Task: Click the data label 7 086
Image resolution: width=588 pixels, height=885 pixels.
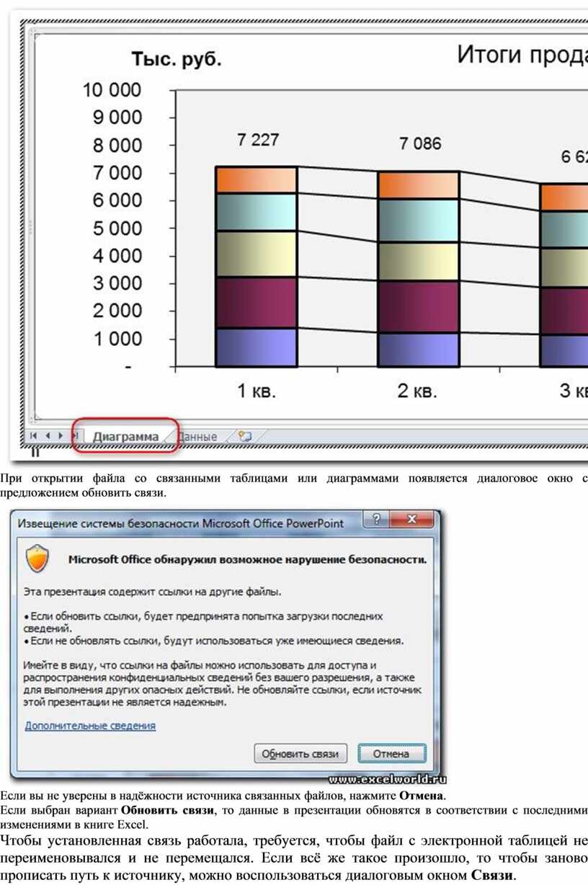Action: point(420,144)
